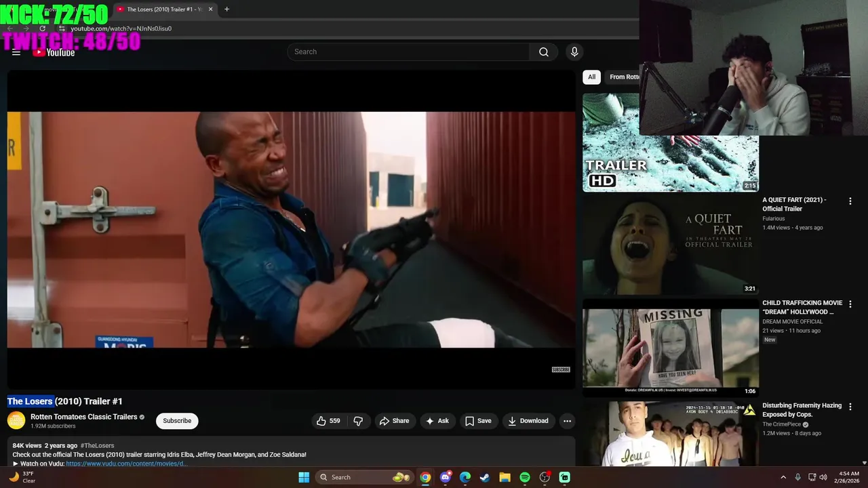Image resolution: width=868 pixels, height=488 pixels.
Task: Open the weather widget showing 33°F Clear
Action: click(x=22, y=477)
